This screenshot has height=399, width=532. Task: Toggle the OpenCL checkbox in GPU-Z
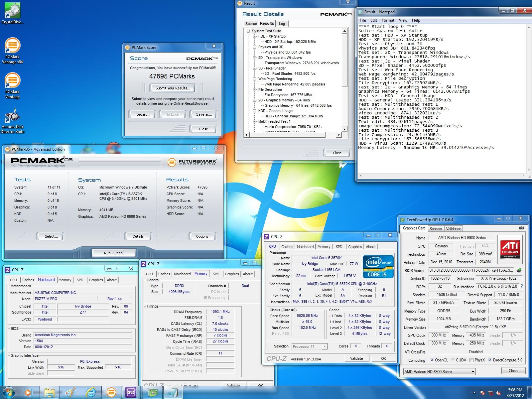point(432,360)
